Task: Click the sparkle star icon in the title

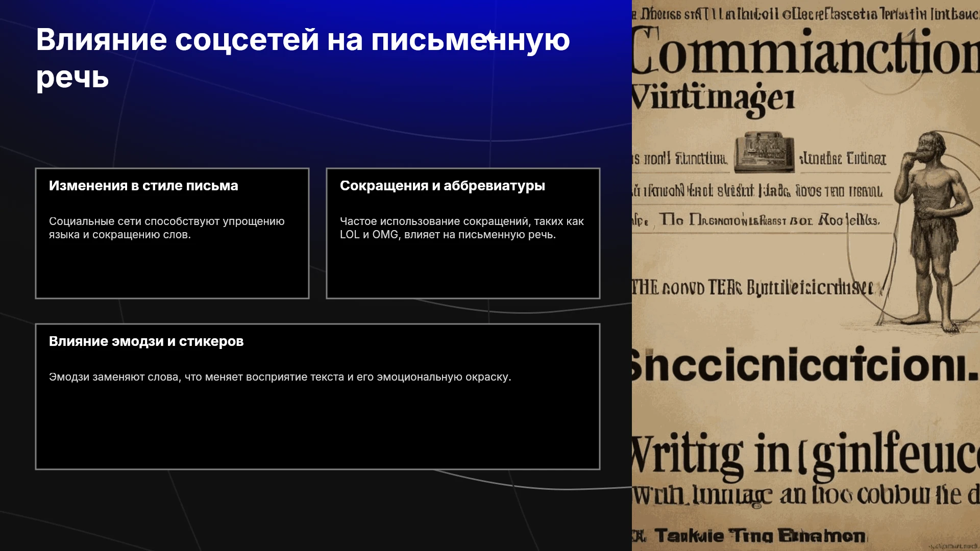Action: (490, 37)
